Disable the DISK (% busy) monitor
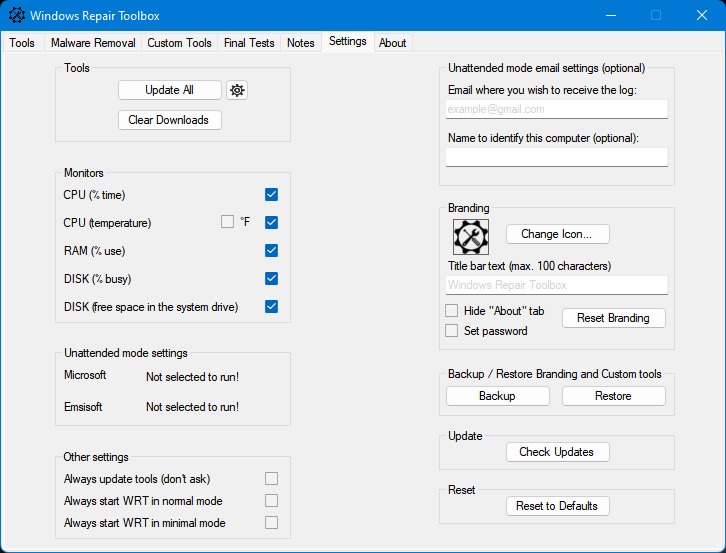Viewport: 726px width, 553px height. click(x=271, y=278)
